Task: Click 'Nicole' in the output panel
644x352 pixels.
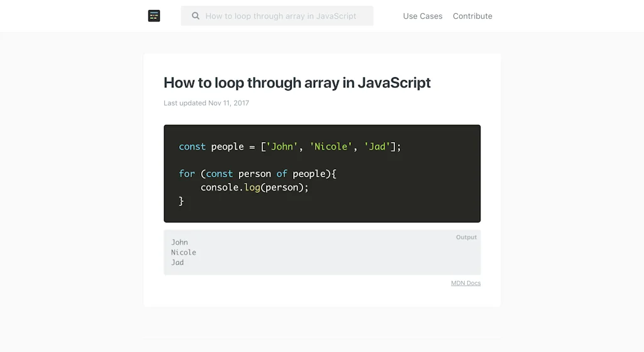Action: (184, 252)
